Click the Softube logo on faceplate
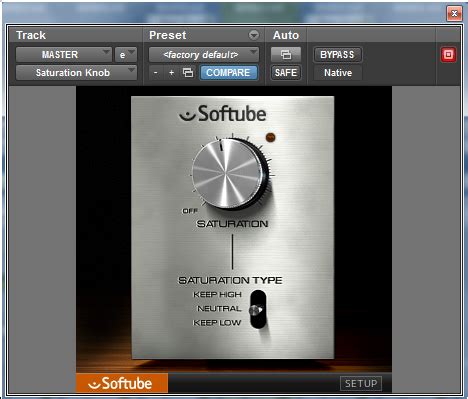Viewport: 468px width, 399px height. coord(223,114)
